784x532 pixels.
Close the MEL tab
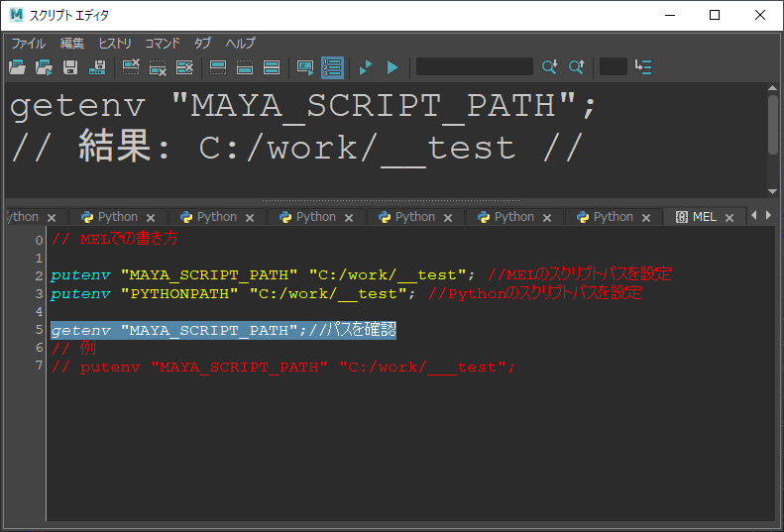pyautogui.click(x=729, y=218)
